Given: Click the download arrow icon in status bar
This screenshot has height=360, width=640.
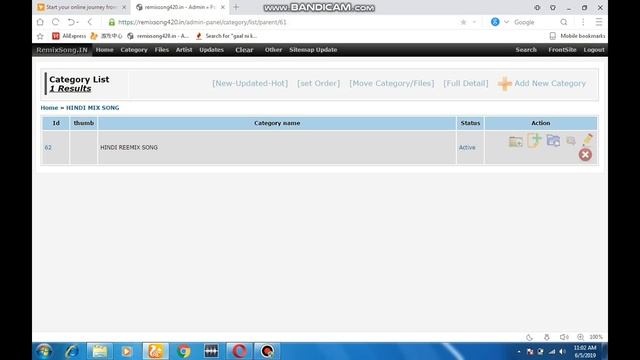Looking at the screenshot, I should tap(547, 337).
